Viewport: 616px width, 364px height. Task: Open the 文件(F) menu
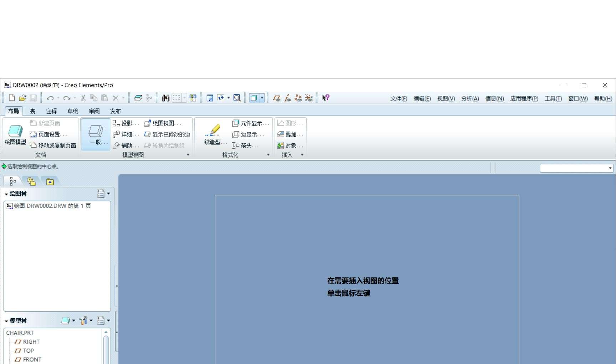point(398,99)
